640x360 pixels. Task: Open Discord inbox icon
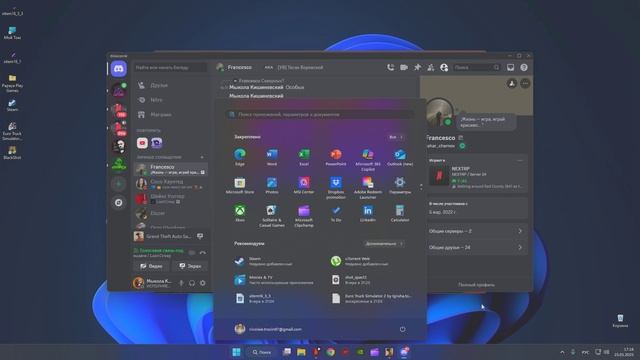(511, 67)
